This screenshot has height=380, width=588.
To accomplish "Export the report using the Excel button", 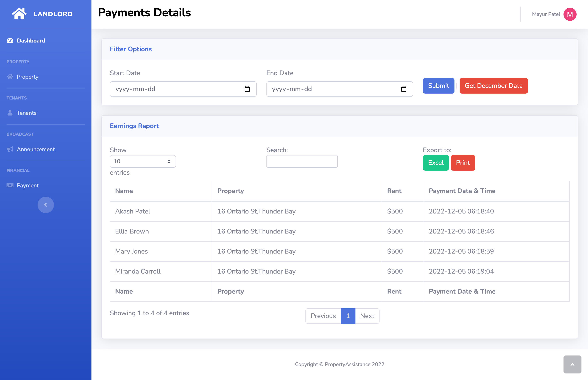I will tap(435, 163).
